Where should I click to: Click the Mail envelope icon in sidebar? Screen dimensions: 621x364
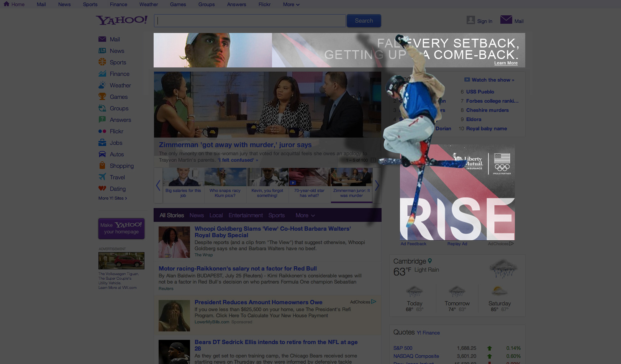pos(102,39)
